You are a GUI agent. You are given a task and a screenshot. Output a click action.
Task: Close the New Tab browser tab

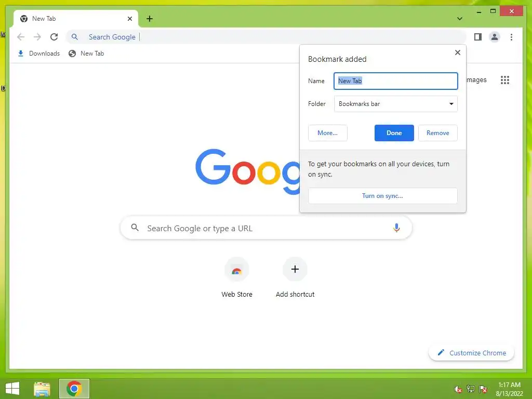coord(129,19)
